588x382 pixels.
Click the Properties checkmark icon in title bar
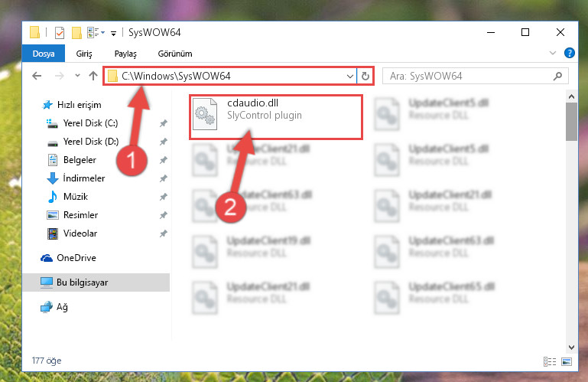point(59,33)
